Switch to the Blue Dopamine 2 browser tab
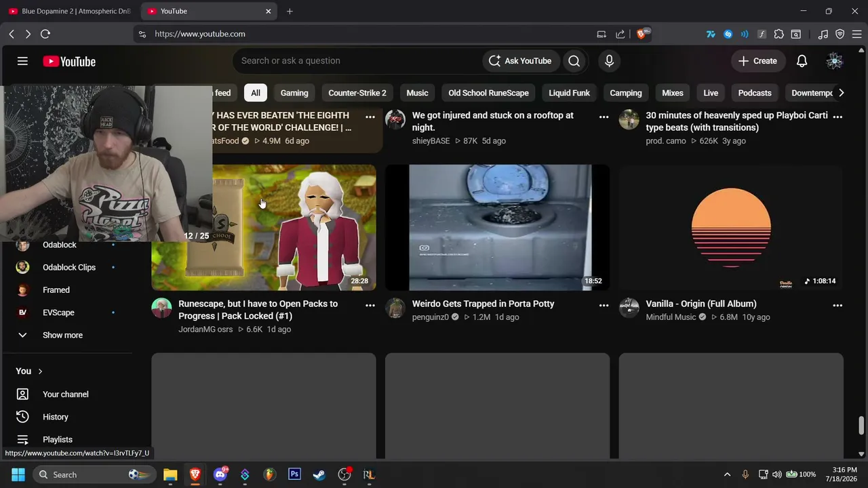 tap(70, 12)
